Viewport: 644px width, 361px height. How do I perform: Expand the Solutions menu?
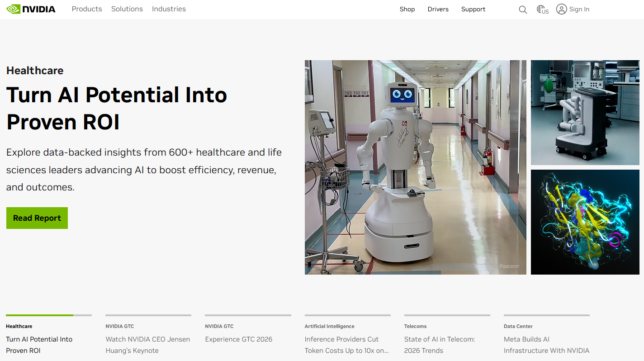coord(127,9)
